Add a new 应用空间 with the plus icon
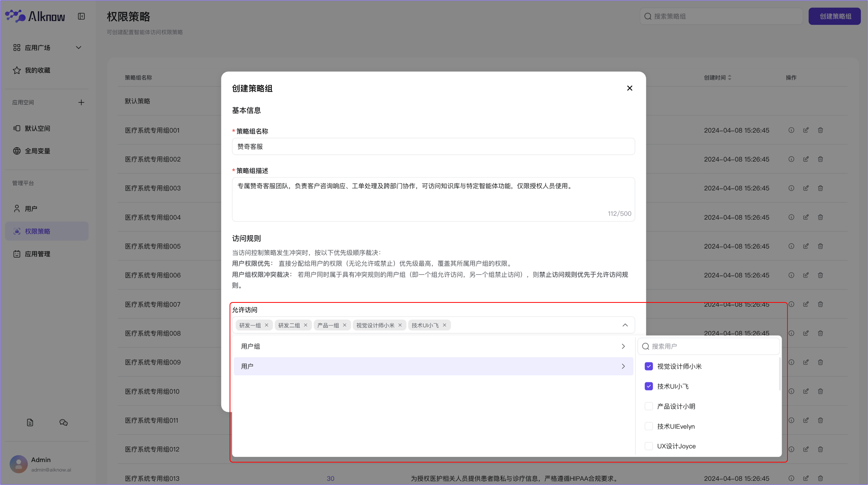Viewport: 868px width, 485px height. (x=81, y=102)
